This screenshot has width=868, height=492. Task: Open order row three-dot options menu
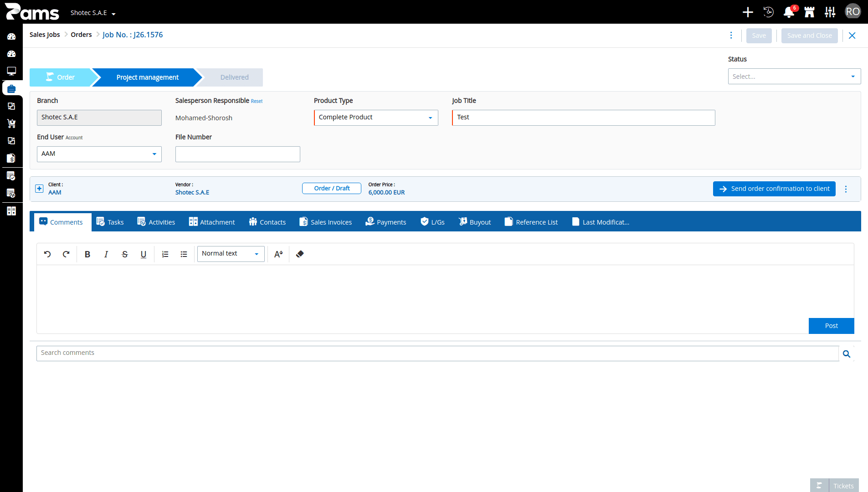(846, 189)
